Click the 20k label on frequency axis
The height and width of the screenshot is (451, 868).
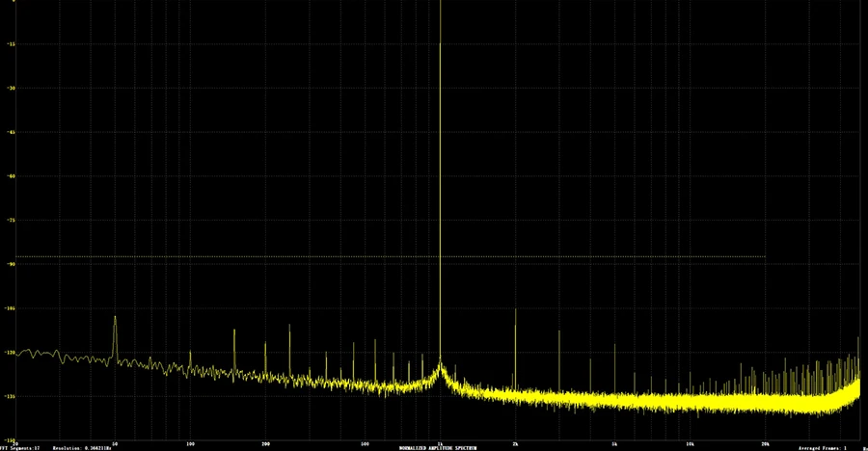point(764,443)
